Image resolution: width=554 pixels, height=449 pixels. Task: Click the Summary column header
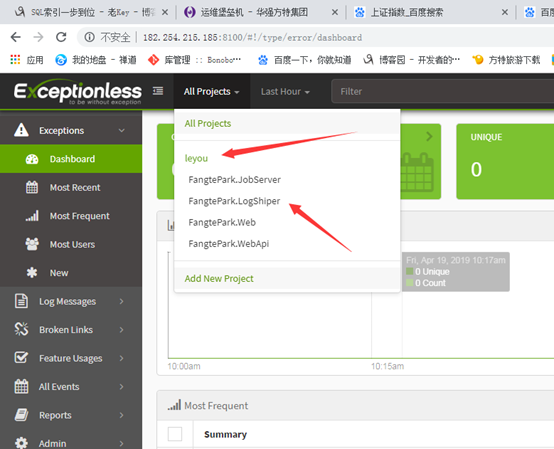pos(225,435)
